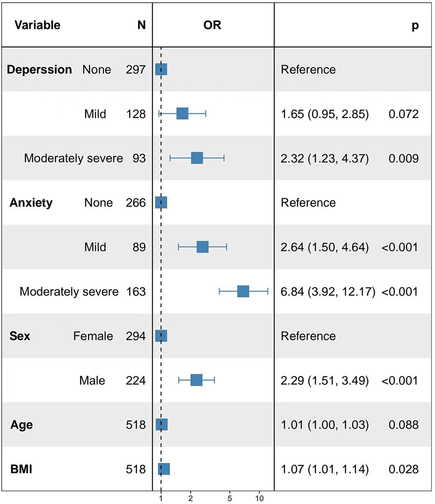This screenshot has height=504, width=435.
Task: Click the Variable column header
Action: 37,25
